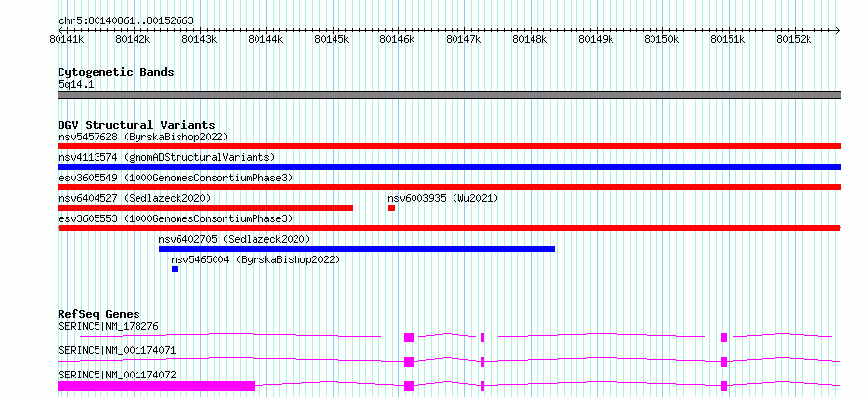
Task: Click the esv3605549 red variant bar
Action: (449, 187)
